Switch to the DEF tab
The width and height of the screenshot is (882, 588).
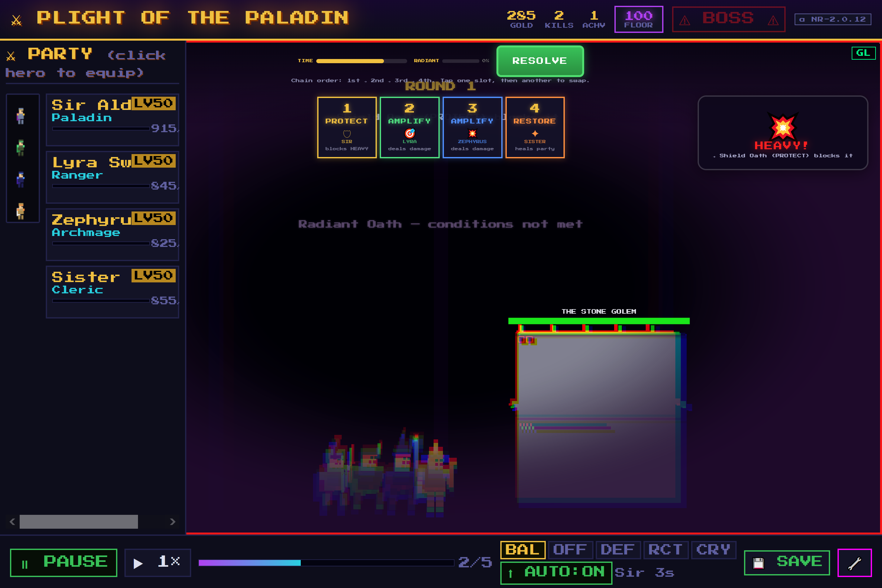(618, 549)
